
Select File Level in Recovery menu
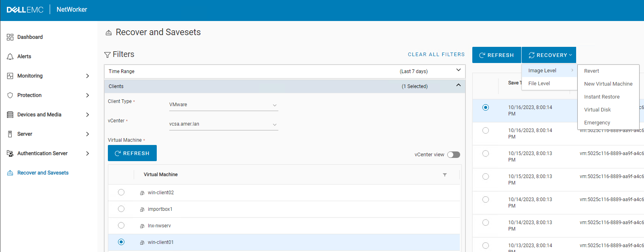click(x=539, y=84)
